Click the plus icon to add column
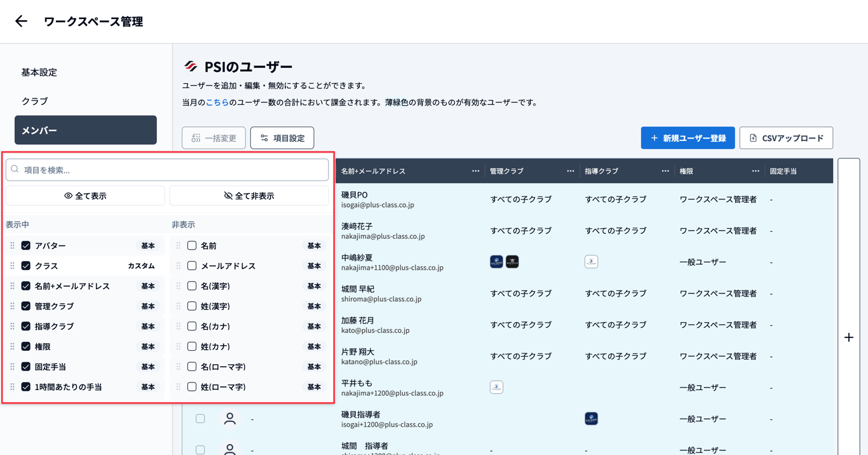Image resolution: width=868 pixels, height=455 pixels. [x=848, y=337]
